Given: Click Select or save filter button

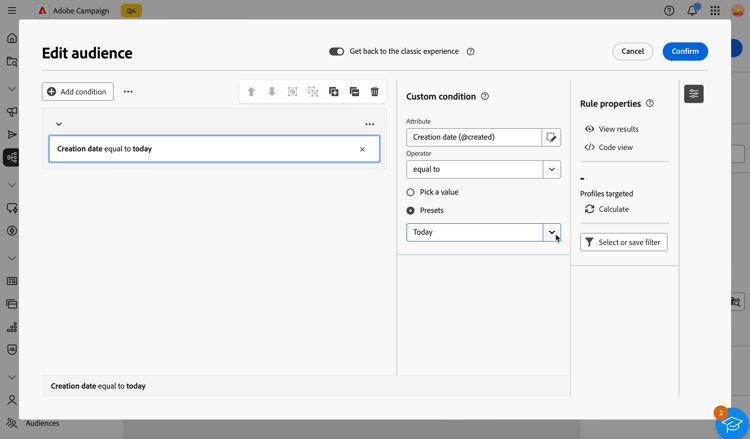Looking at the screenshot, I should pyautogui.click(x=623, y=242).
